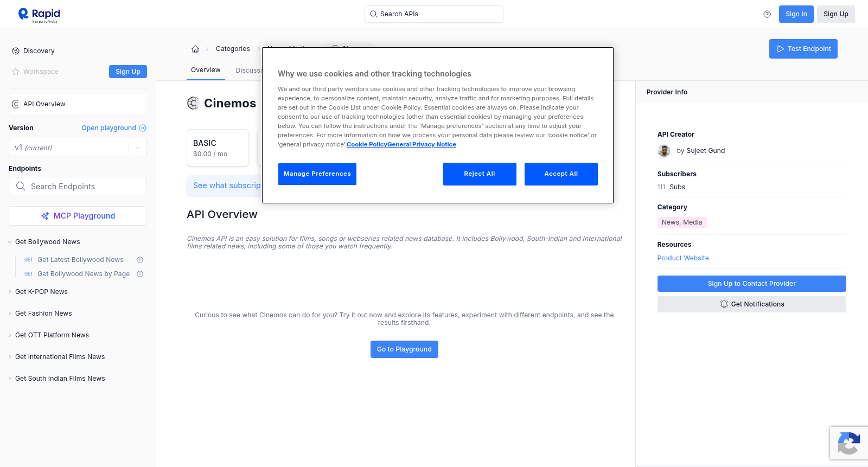The image size is (868, 467).
Task: Expand the Get K-POP News group
Action: (x=10, y=292)
